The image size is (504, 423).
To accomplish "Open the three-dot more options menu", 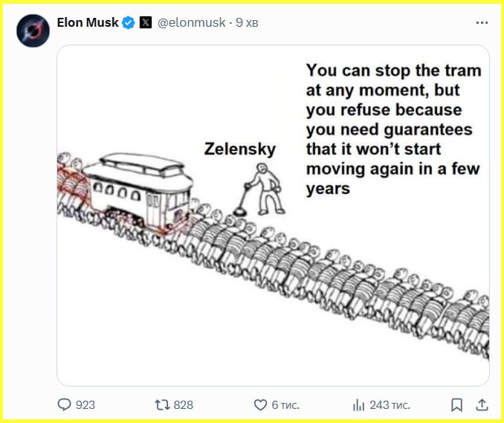I will (x=482, y=23).
